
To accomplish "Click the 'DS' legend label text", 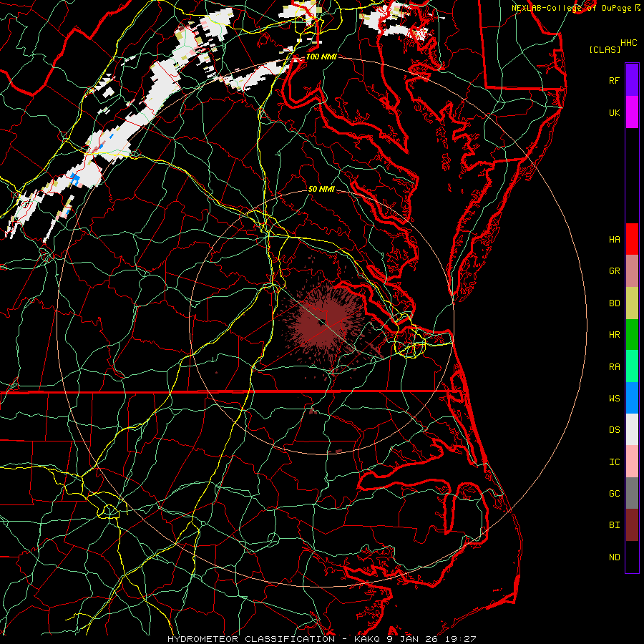I will 614,430.
